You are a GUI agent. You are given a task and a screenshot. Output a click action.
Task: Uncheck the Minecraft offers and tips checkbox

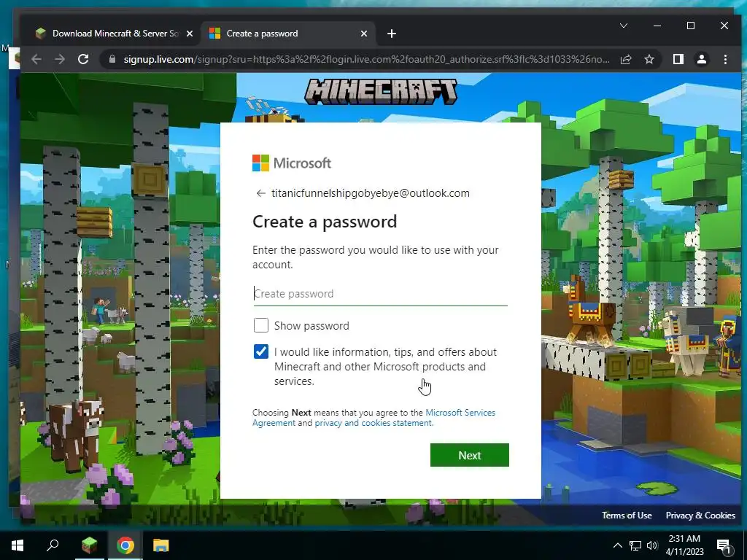[x=261, y=351]
